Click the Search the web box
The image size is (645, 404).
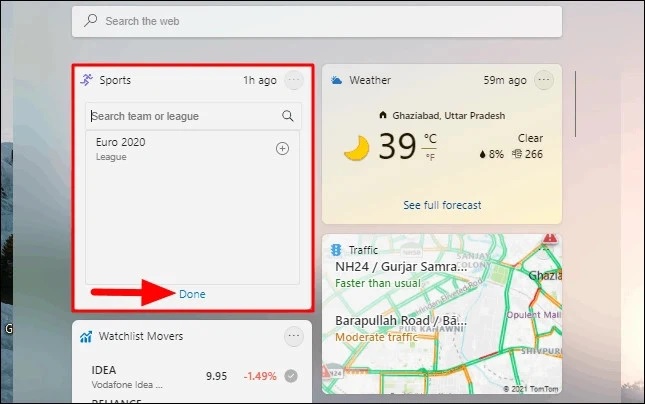[317, 21]
